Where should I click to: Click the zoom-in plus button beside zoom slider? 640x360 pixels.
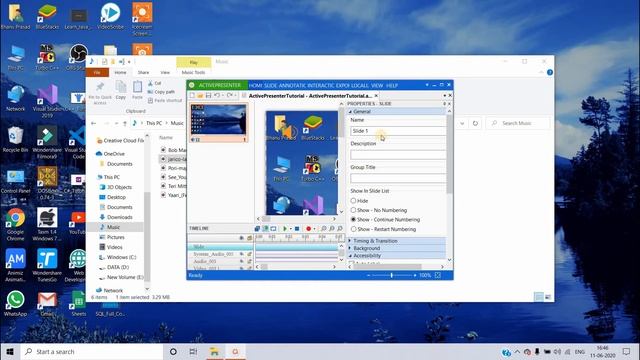pyautogui.click(x=415, y=276)
